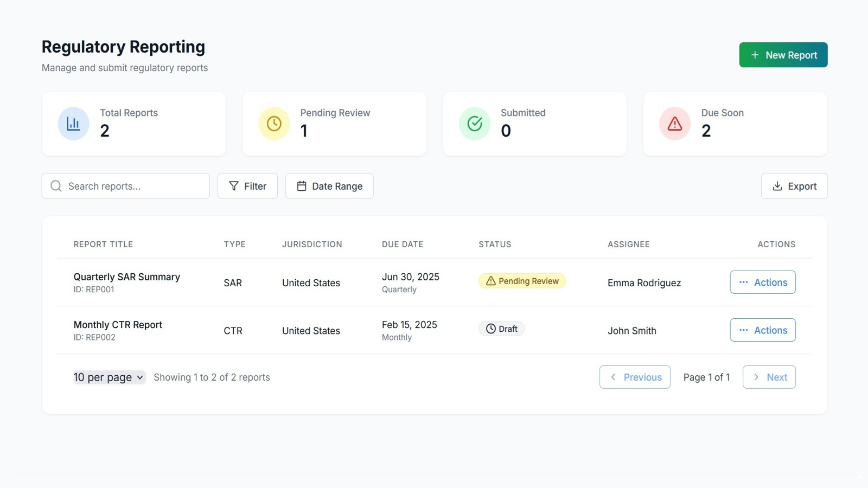This screenshot has width=868, height=488.
Task: Click the search reports input field
Action: click(x=125, y=186)
